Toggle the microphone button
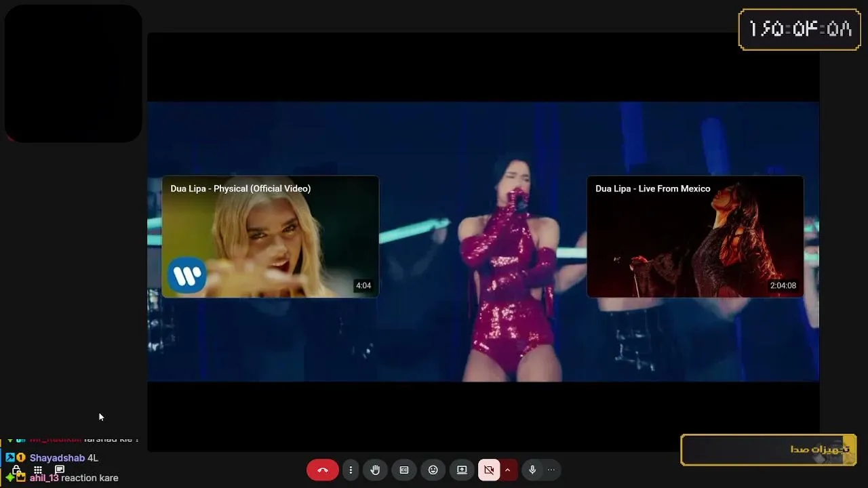The height and width of the screenshot is (488, 868). 532,470
